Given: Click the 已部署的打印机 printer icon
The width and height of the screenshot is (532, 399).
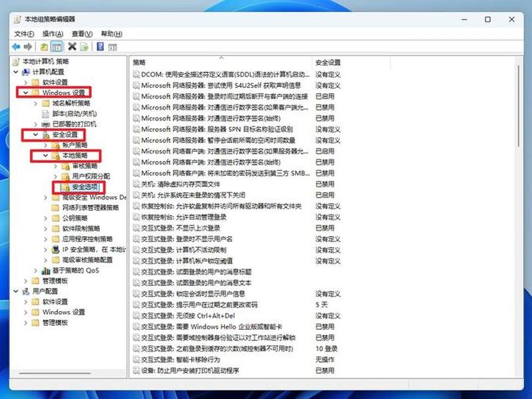Looking at the screenshot, I should 46,124.
